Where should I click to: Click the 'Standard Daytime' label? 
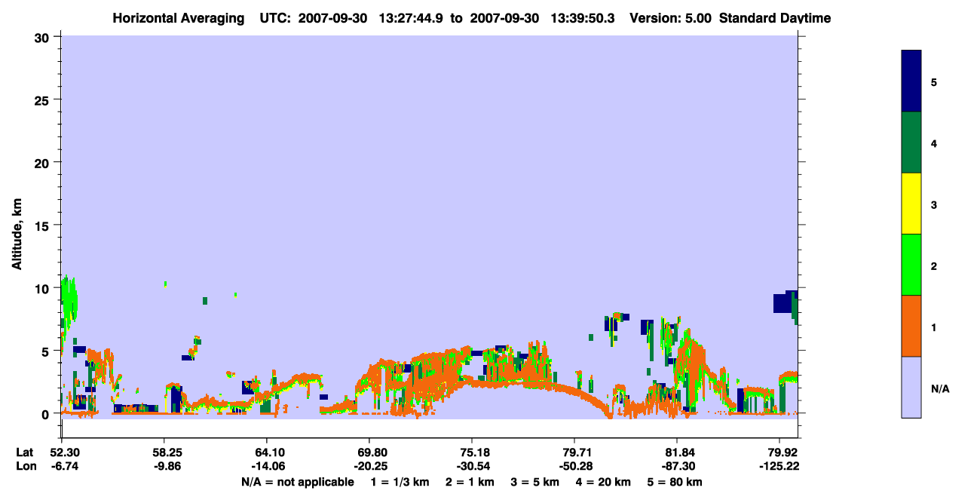pos(775,18)
